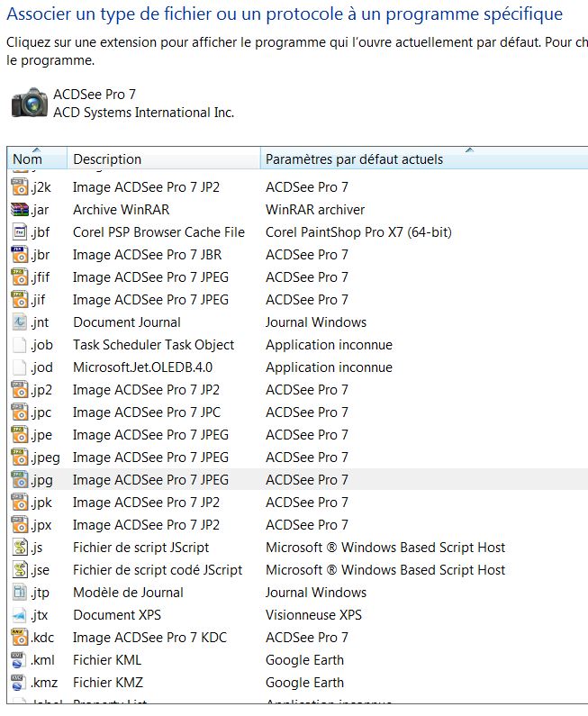Click 'Fichier KMZ' description
Screen dimensions: 588x716
[x=108, y=683]
